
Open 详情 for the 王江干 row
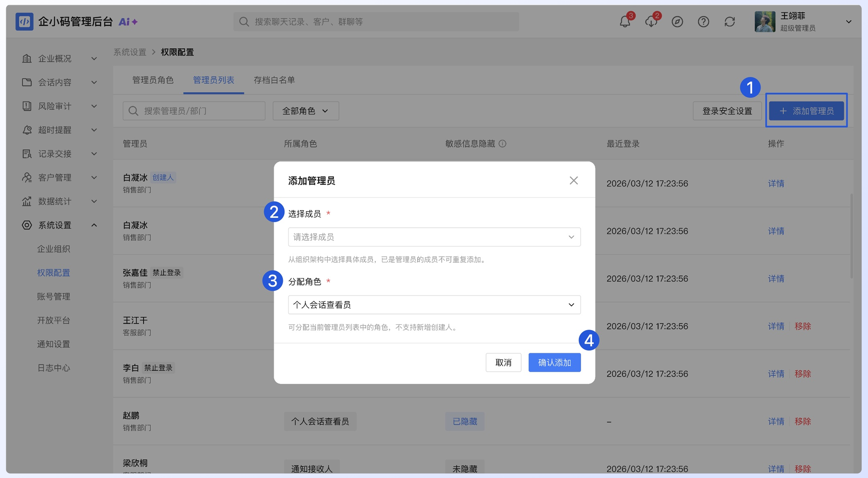click(776, 326)
